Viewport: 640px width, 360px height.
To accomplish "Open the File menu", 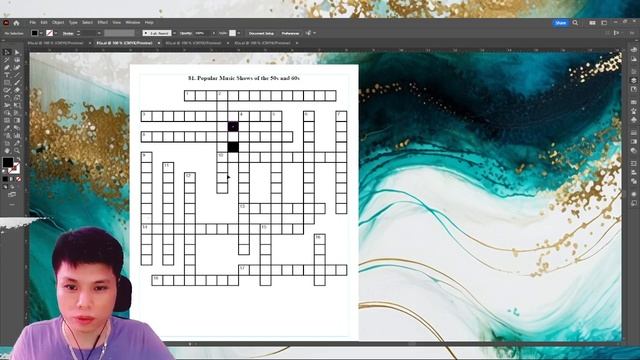I will click(33, 23).
